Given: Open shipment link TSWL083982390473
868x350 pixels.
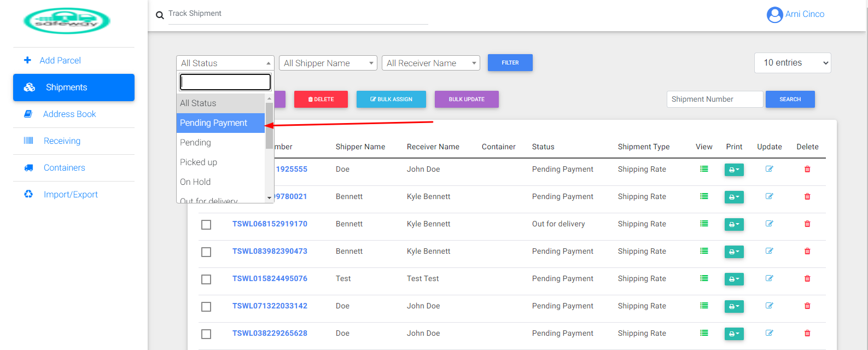Looking at the screenshot, I should pyautogui.click(x=270, y=251).
